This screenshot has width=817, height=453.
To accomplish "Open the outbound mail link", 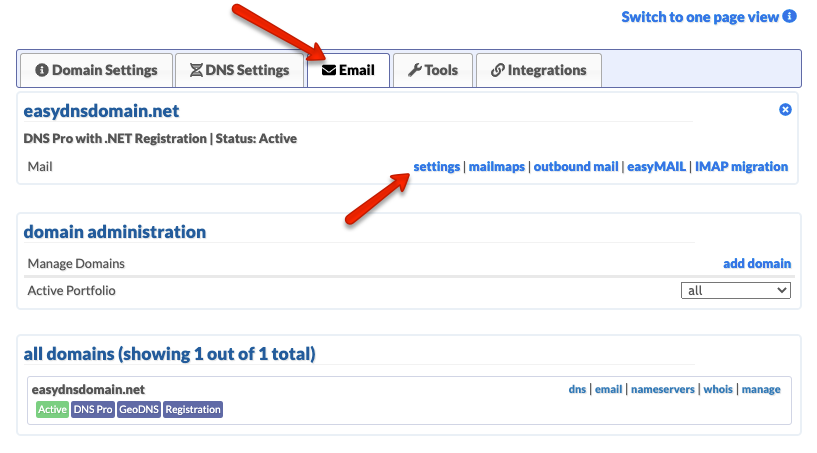I will [576, 167].
